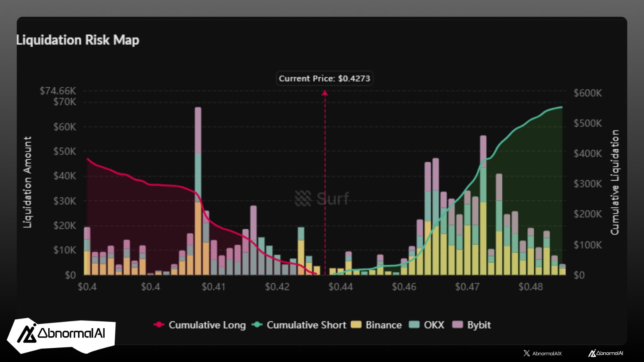Click the X icon beside AbnormalAIX
The height and width of the screenshot is (362, 644).
[526, 353]
